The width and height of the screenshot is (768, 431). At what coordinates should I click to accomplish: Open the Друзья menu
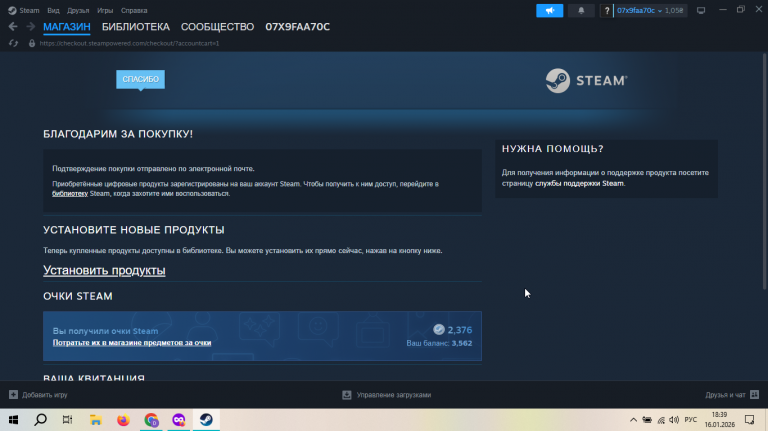pos(78,10)
